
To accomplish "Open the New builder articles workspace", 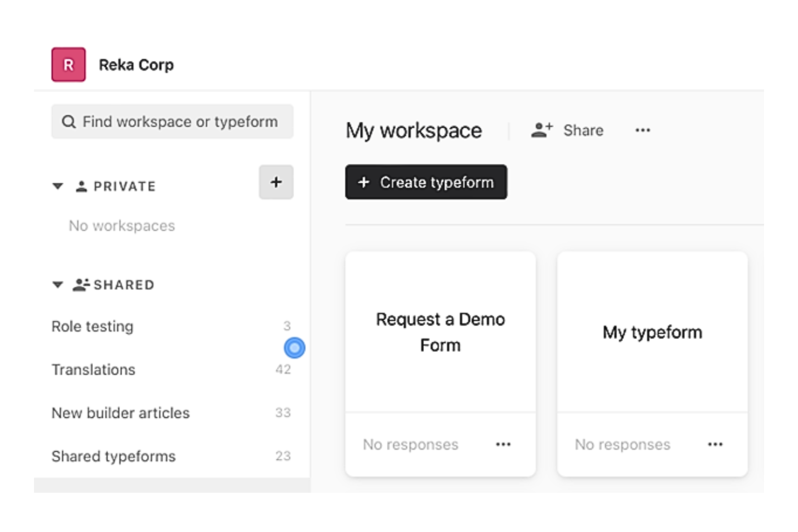I will 120,413.
